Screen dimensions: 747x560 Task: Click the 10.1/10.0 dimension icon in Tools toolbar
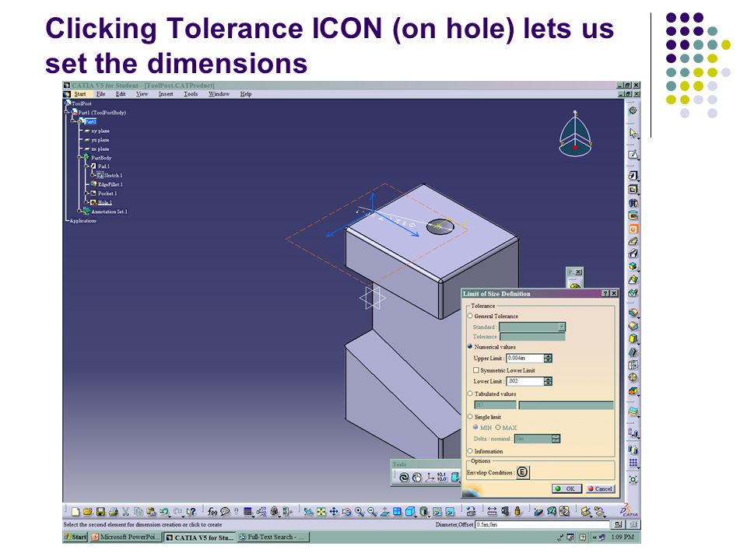[x=442, y=477]
